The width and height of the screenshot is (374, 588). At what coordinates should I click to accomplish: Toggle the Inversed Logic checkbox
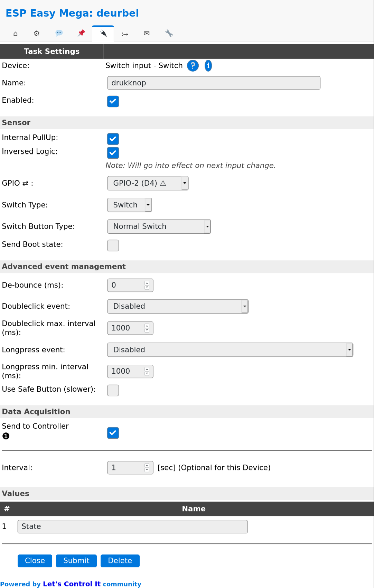click(x=113, y=153)
